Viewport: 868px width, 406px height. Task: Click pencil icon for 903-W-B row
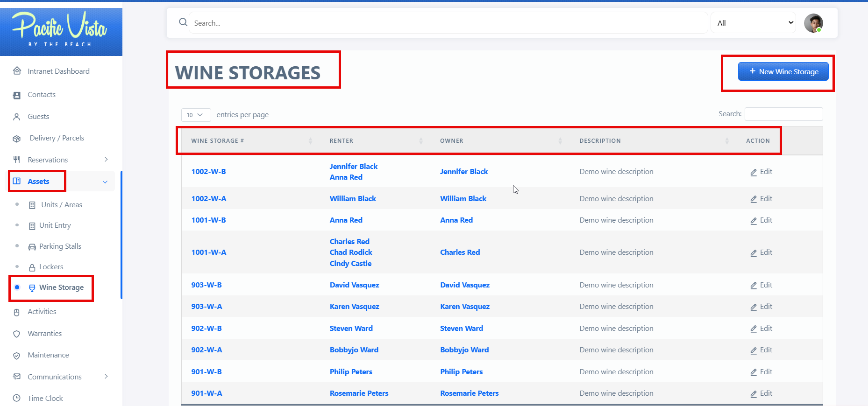coord(754,286)
